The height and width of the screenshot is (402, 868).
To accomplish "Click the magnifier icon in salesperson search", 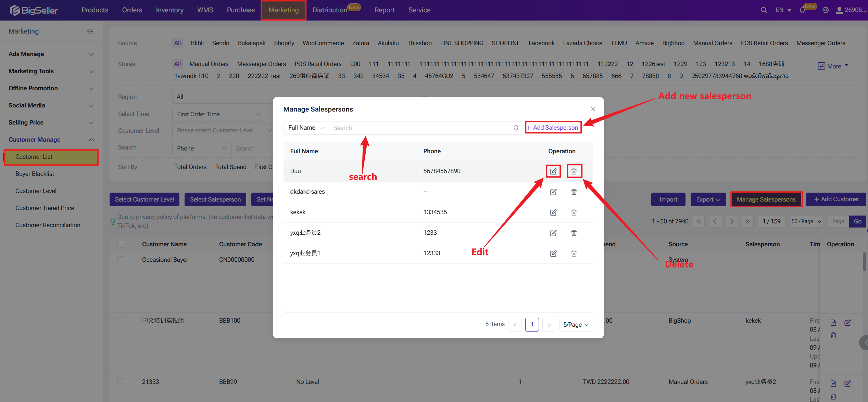I will (516, 128).
